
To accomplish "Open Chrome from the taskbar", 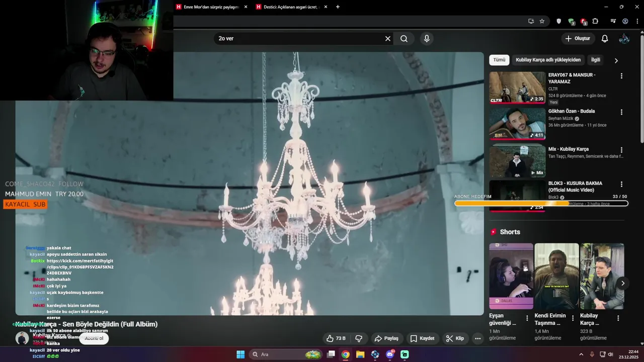I will coord(346,354).
